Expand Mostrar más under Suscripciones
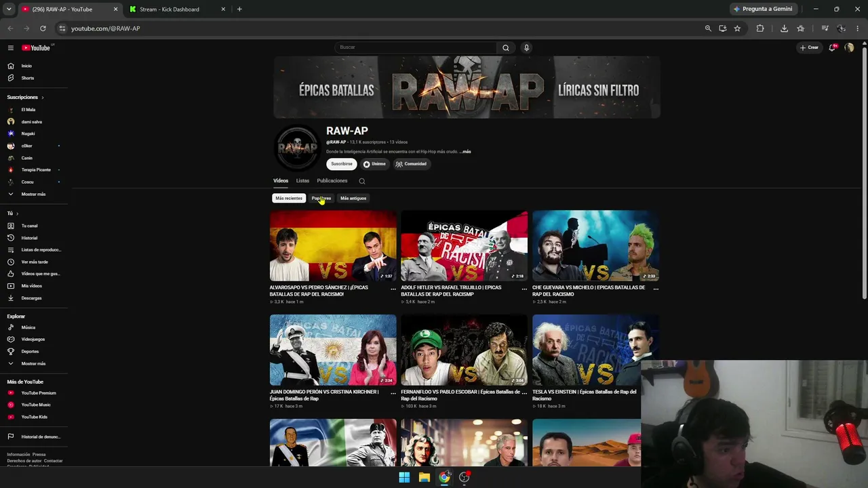The height and width of the screenshot is (488, 868). 34,194
